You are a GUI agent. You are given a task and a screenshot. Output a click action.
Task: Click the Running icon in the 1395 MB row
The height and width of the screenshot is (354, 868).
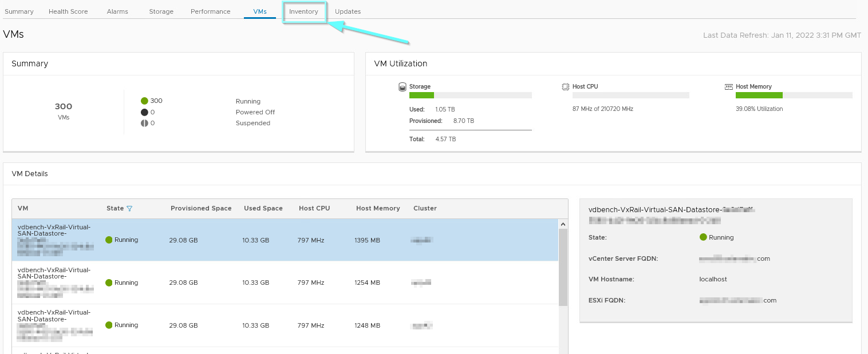click(109, 240)
